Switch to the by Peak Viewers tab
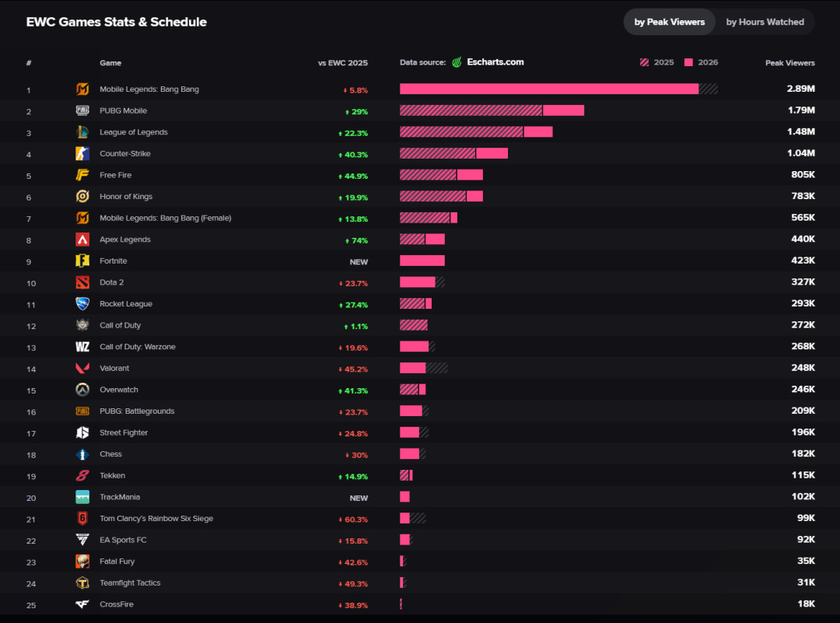This screenshot has width=840, height=623. tap(669, 22)
